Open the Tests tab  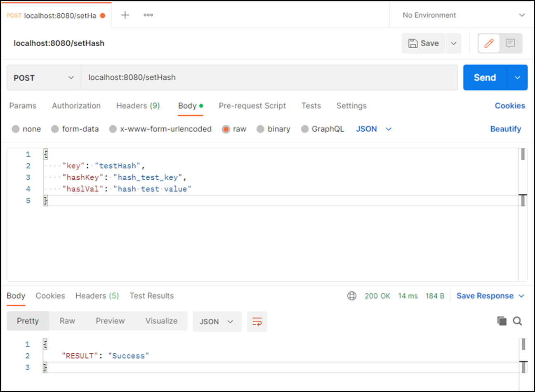coord(311,106)
